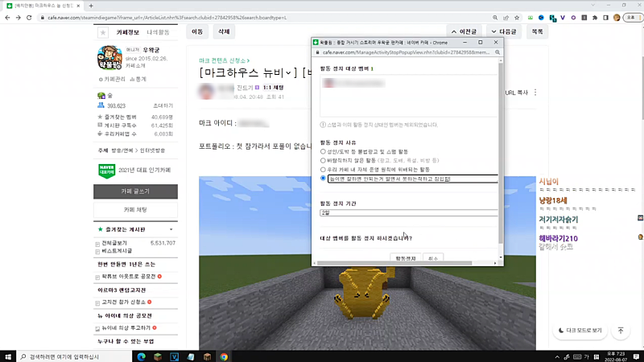Click the cafe favorite star icon
The image size is (644, 362).
click(x=103, y=32)
